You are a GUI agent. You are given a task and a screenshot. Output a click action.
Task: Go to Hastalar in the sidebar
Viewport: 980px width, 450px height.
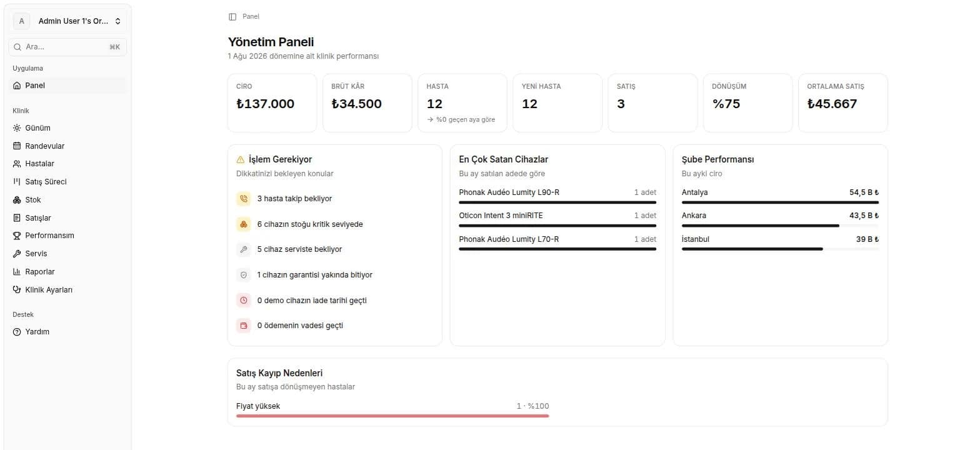tap(67, 164)
